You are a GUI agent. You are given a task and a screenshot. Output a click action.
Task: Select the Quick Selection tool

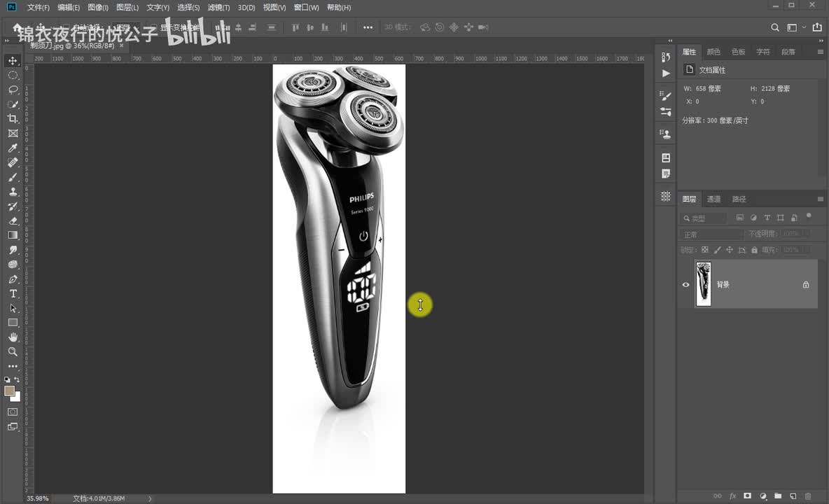pos(13,104)
